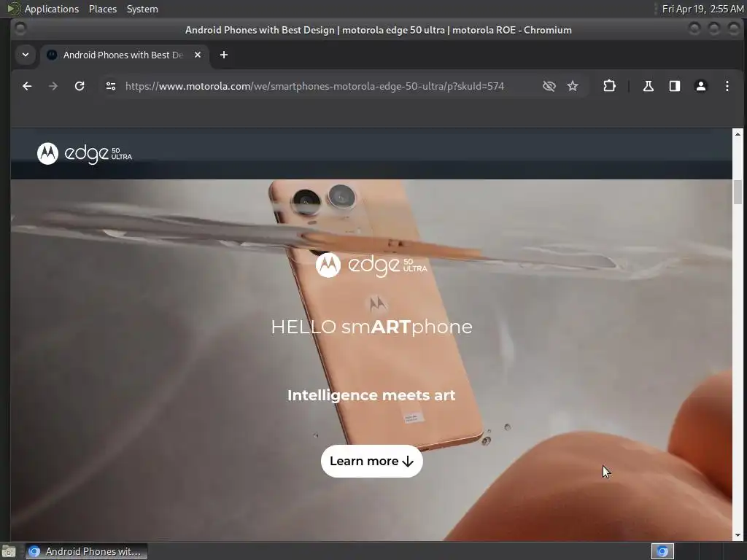Click the Motorola edge 50 ultra header logo

pos(85,153)
